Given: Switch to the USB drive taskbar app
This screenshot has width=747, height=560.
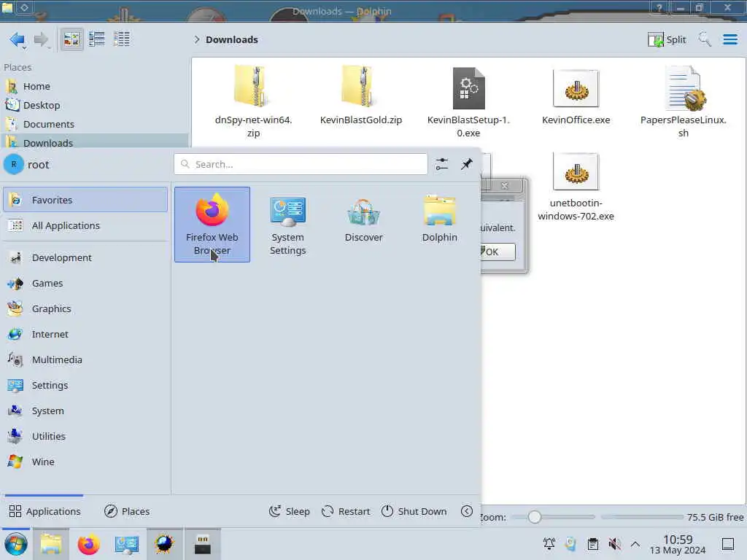Looking at the screenshot, I should 203,544.
